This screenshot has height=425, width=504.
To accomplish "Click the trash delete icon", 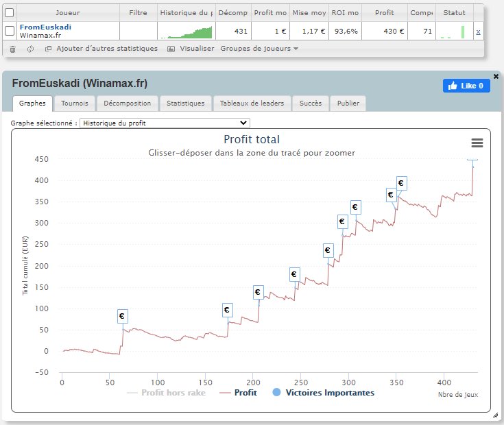I will click(x=12, y=49).
